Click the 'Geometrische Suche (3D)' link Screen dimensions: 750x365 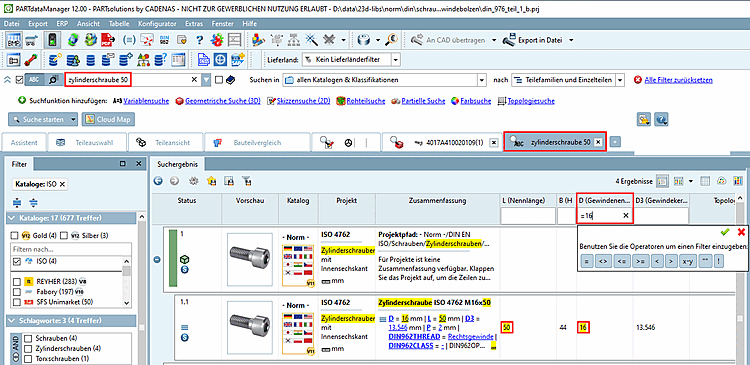click(x=222, y=101)
